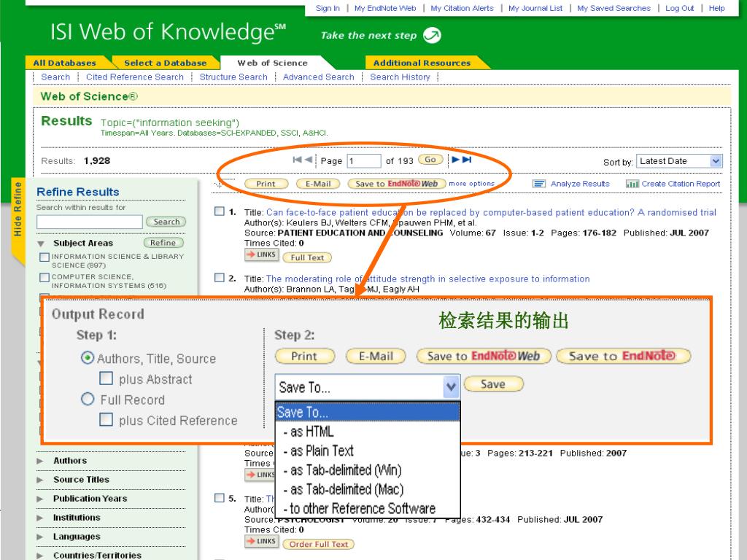The image size is (747, 560).
Task: Go to next results page
Action: [x=455, y=160]
